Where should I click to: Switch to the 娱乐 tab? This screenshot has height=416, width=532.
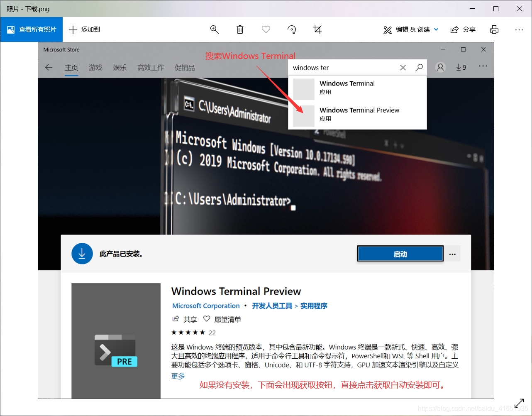click(120, 68)
